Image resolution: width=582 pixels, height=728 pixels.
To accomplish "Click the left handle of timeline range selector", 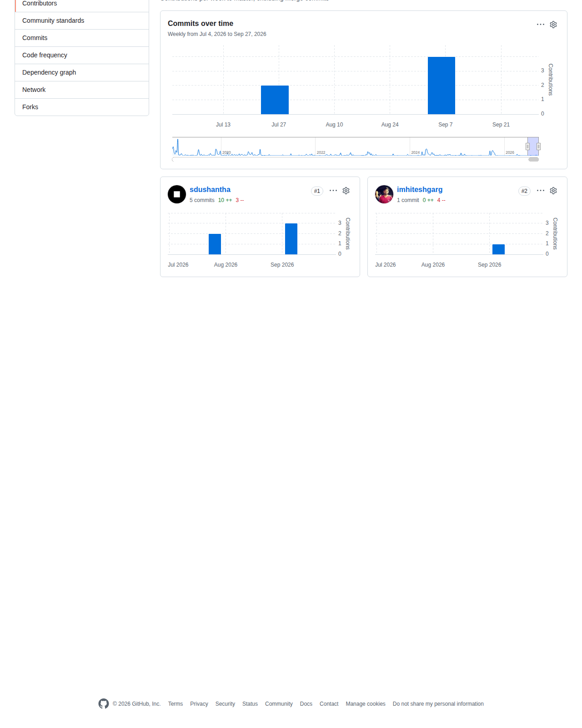I will click(x=527, y=147).
